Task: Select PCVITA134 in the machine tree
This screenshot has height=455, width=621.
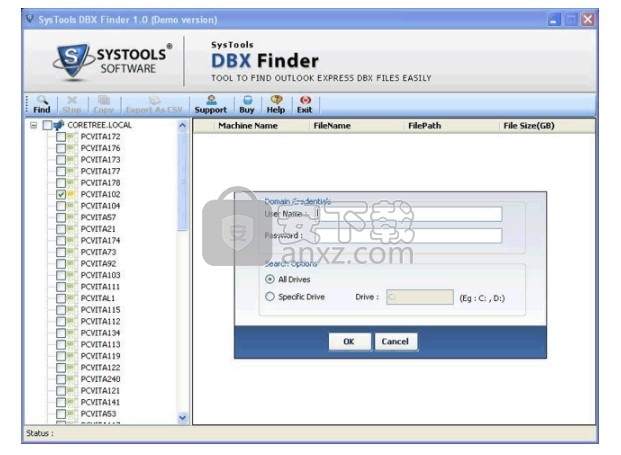Action: 101,333
